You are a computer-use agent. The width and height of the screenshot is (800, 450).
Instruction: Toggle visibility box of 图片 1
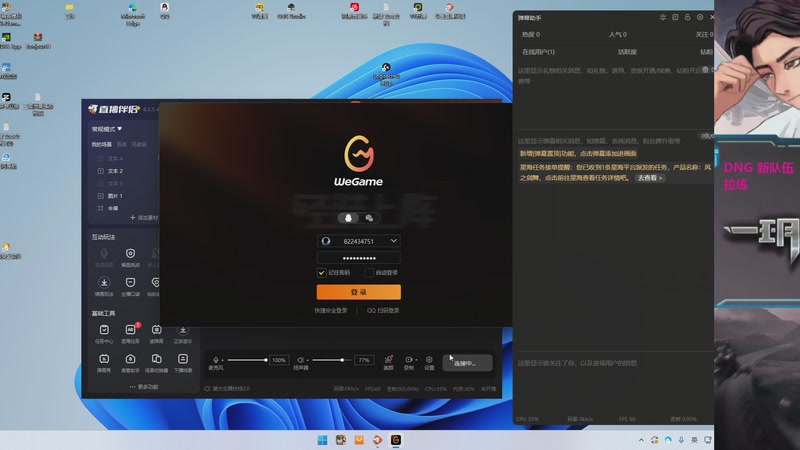tap(101, 196)
